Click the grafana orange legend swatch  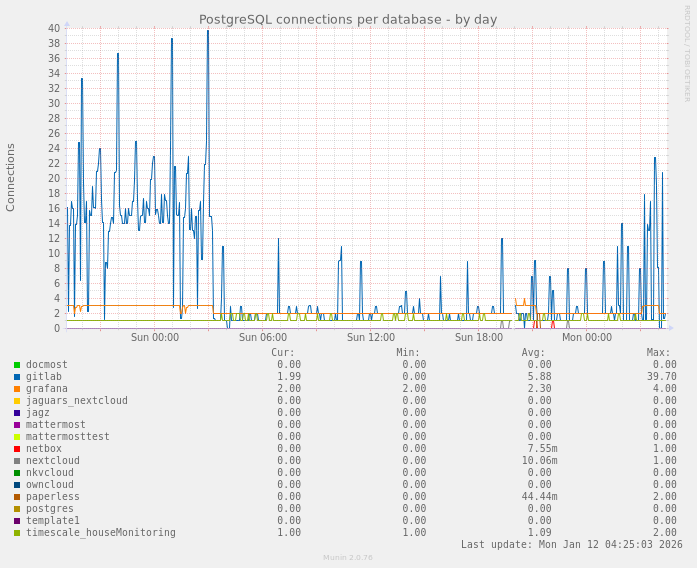pyautogui.click(x=17, y=389)
